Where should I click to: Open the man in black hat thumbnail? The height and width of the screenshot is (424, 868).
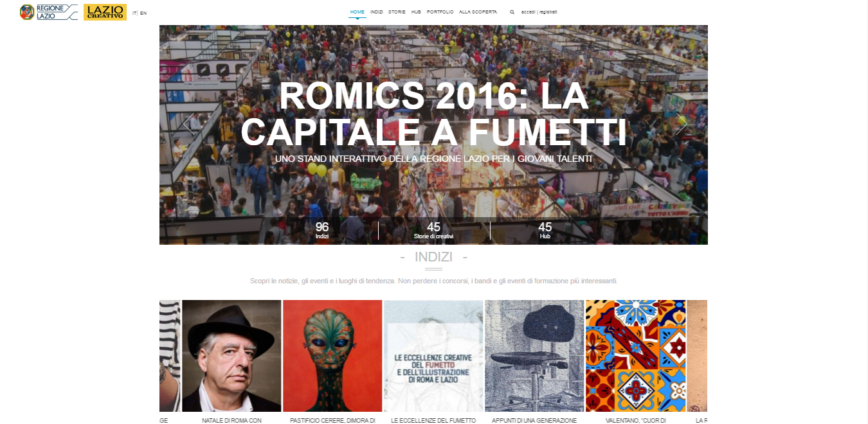click(x=231, y=356)
